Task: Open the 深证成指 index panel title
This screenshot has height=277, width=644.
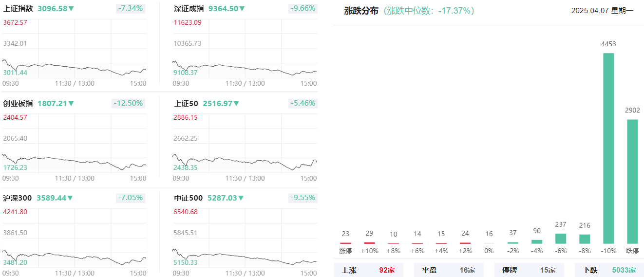Action: coord(189,8)
